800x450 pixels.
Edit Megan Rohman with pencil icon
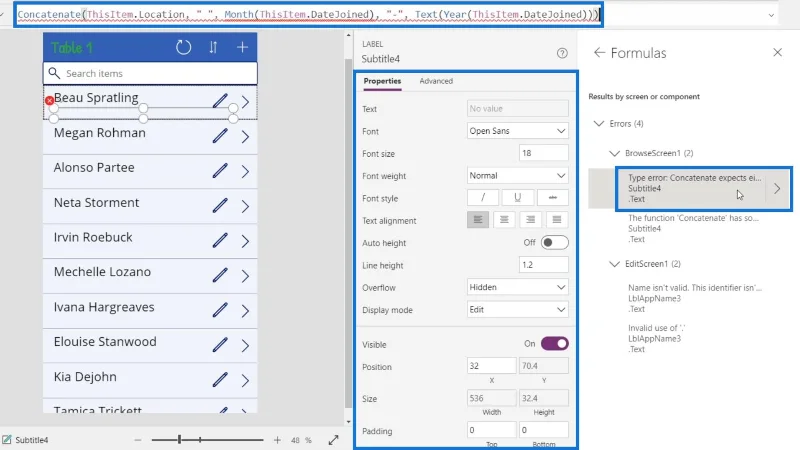(220, 136)
